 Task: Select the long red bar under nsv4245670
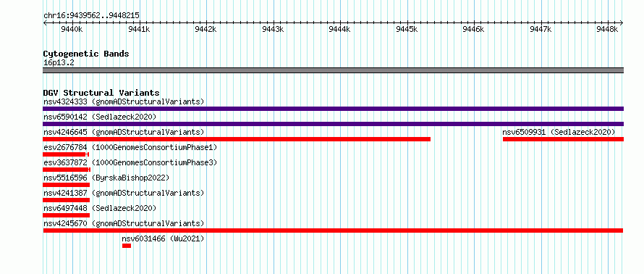[x=333, y=231]
